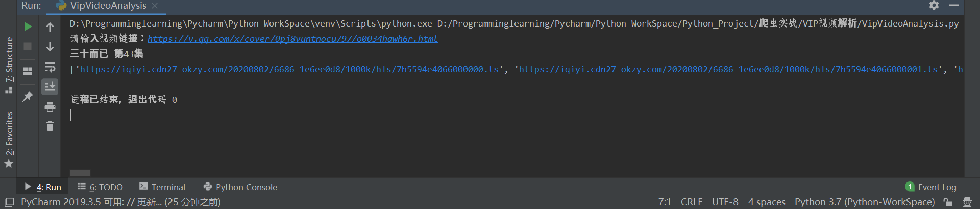Screen dimensions: 980x209
Task: Click the Restore layout icon
Action: coord(28,71)
